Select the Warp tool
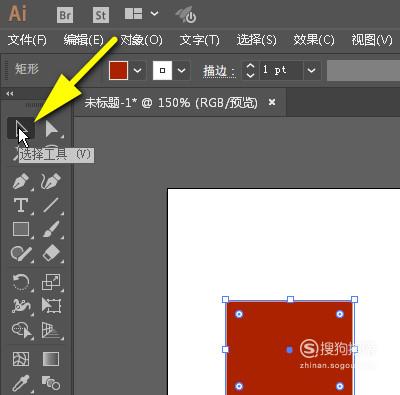The image size is (400, 395). (x=21, y=306)
